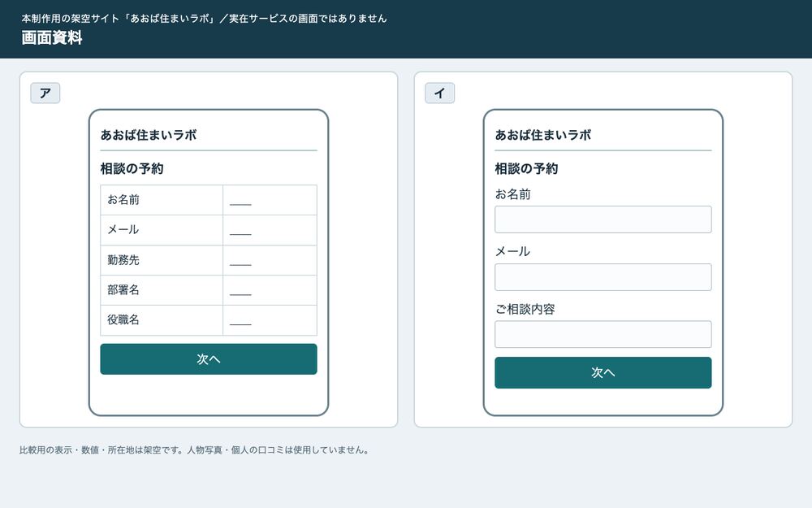The width and height of the screenshot is (812, 508).
Task: Click the 勤務先 label in the table
Action: (123, 260)
